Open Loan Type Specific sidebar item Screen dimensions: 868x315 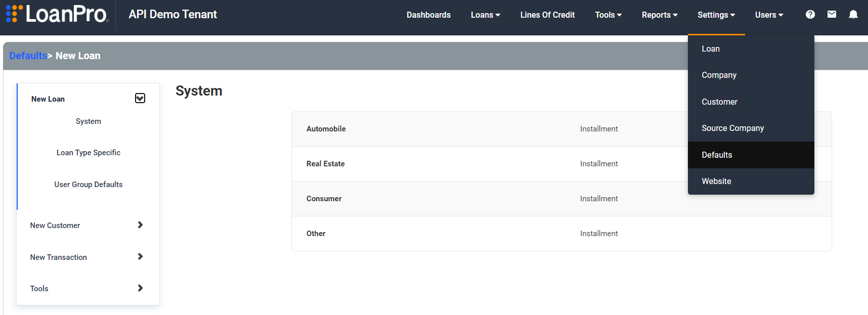click(x=89, y=153)
